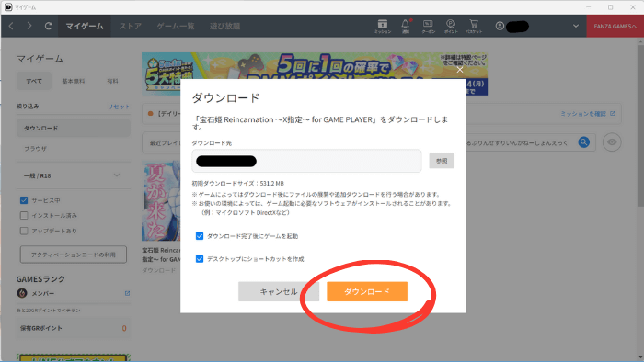
Task: Open the 遊び放題 tab
Action: coord(224,27)
